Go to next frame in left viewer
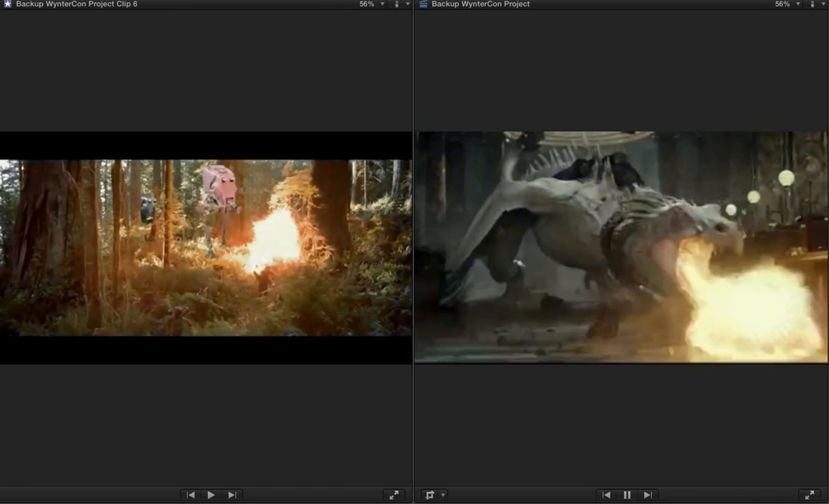 pyautogui.click(x=232, y=495)
